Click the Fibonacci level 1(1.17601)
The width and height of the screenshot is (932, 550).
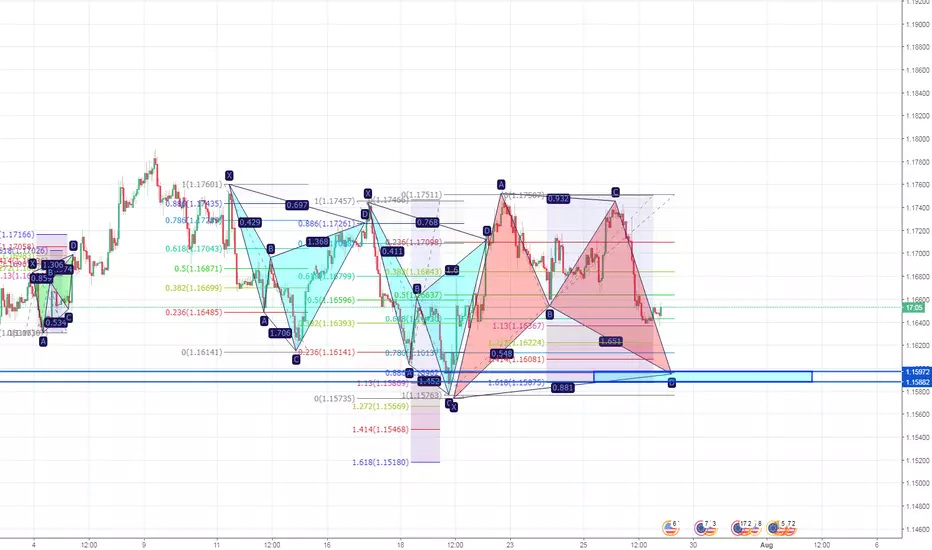(x=202, y=184)
